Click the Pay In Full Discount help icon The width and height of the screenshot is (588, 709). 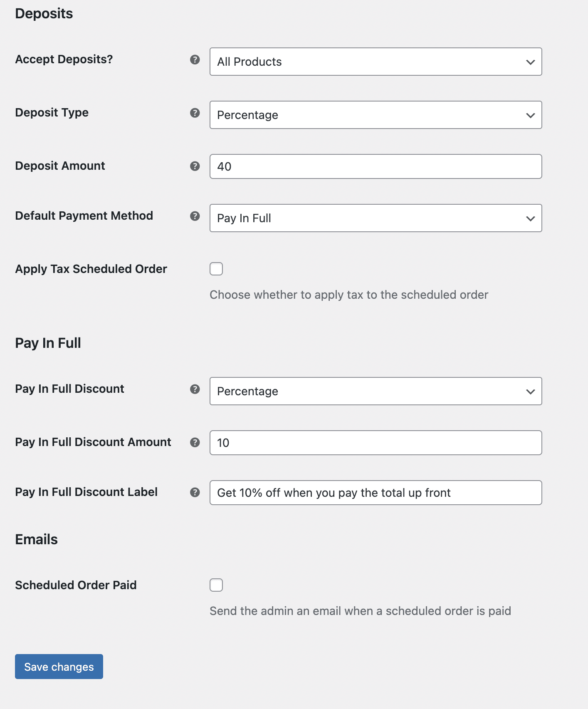coord(195,389)
